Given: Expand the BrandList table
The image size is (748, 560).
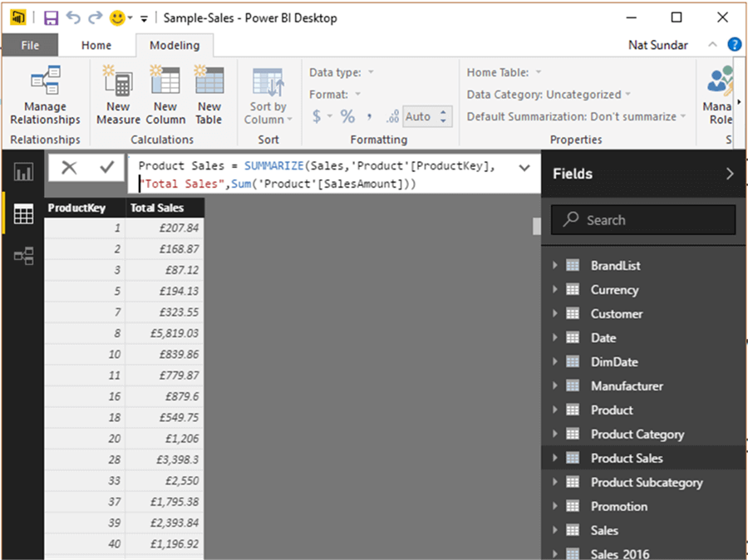Looking at the screenshot, I should point(555,265).
